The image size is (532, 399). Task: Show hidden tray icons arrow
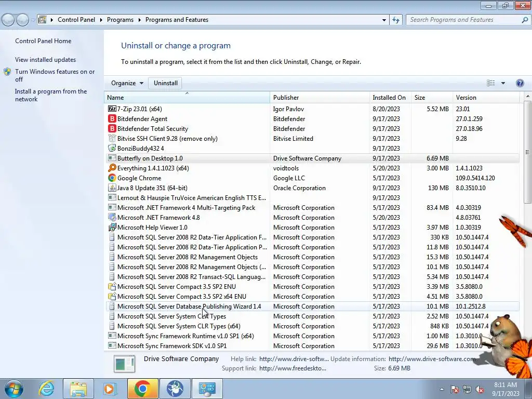click(442, 390)
